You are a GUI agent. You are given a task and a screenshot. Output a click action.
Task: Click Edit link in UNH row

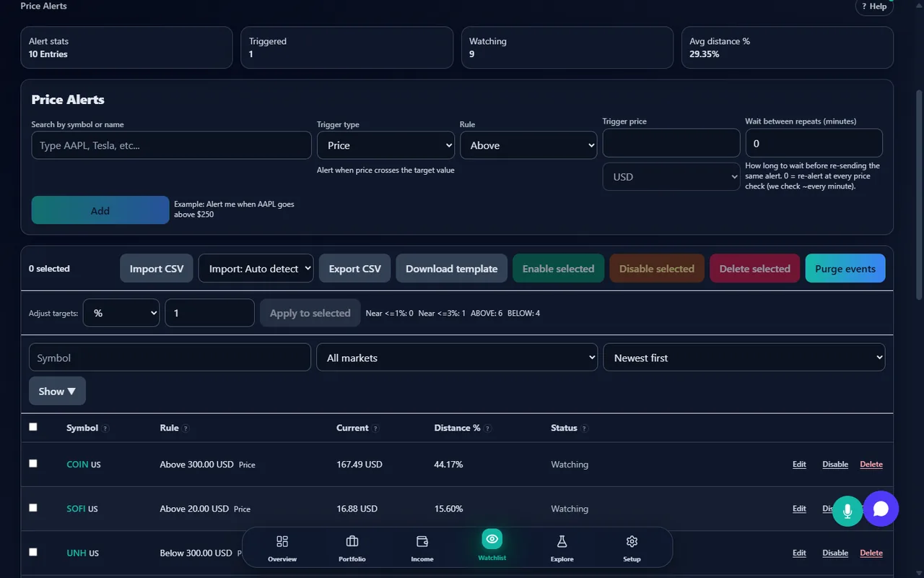pyautogui.click(x=799, y=553)
